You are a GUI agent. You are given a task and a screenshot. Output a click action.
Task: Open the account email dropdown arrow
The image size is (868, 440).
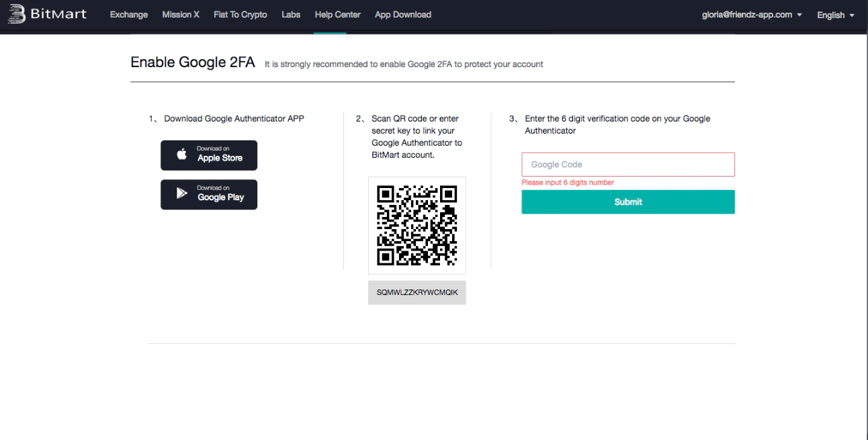[799, 15]
